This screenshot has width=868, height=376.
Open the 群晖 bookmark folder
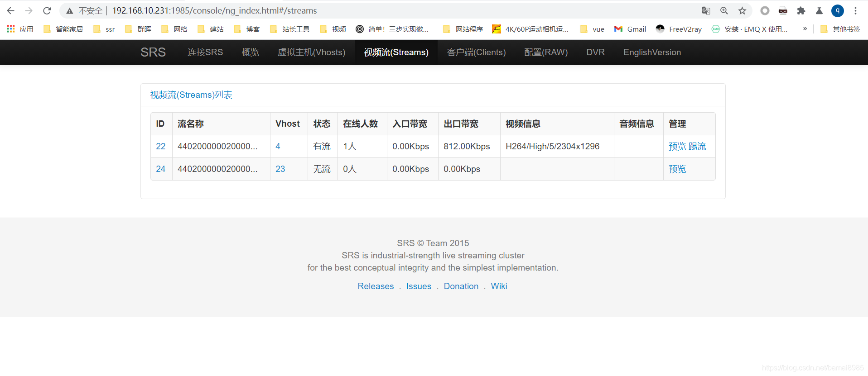pyautogui.click(x=138, y=29)
